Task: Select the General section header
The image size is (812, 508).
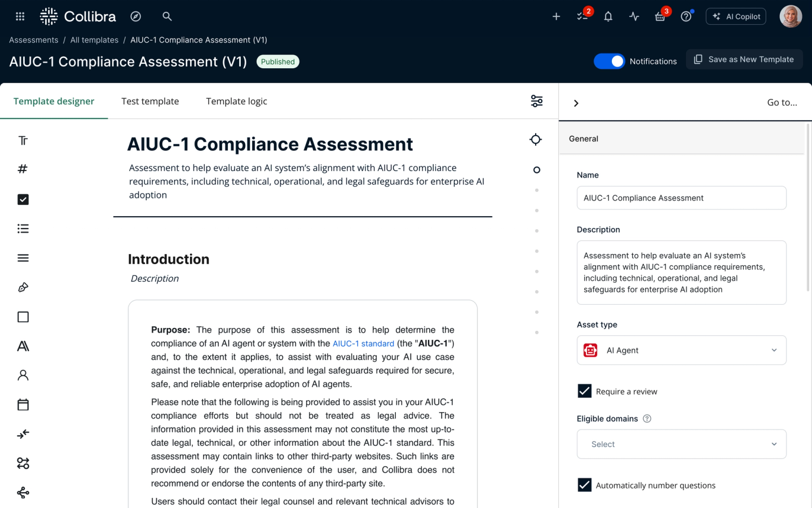Action: point(681,139)
